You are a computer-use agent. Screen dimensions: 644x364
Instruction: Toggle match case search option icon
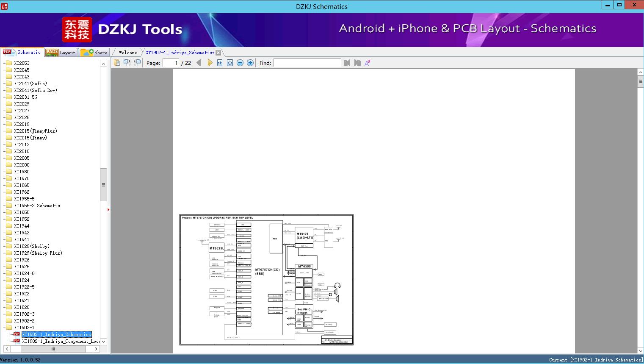tap(368, 63)
